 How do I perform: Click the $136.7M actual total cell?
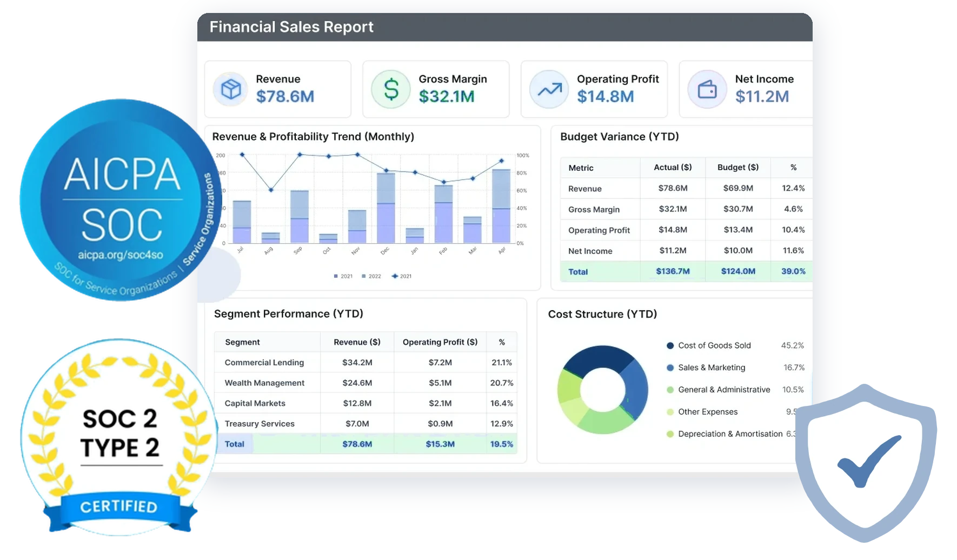[x=673, y=271]
